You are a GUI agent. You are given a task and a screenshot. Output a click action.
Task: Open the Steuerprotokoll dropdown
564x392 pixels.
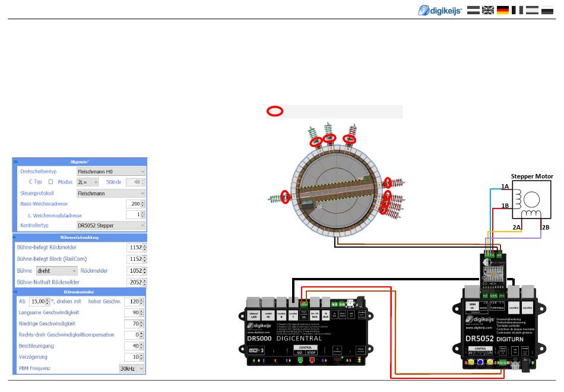111,193
